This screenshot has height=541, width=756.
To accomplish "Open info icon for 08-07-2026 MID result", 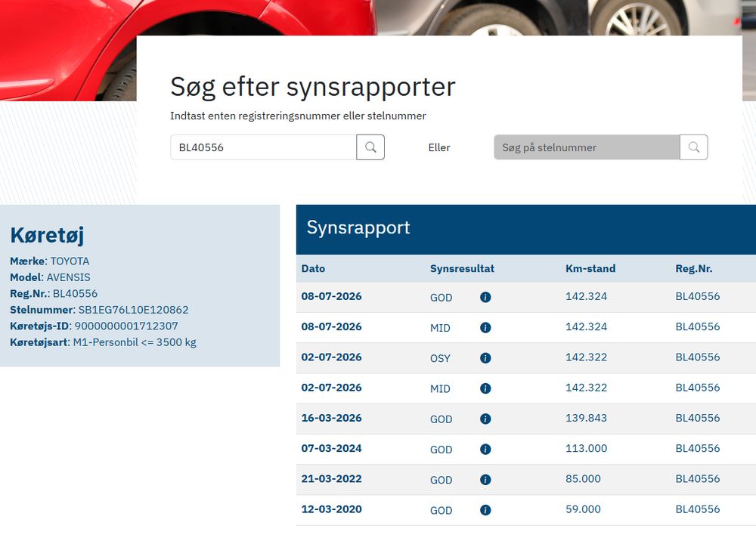I will click(485, 328).
